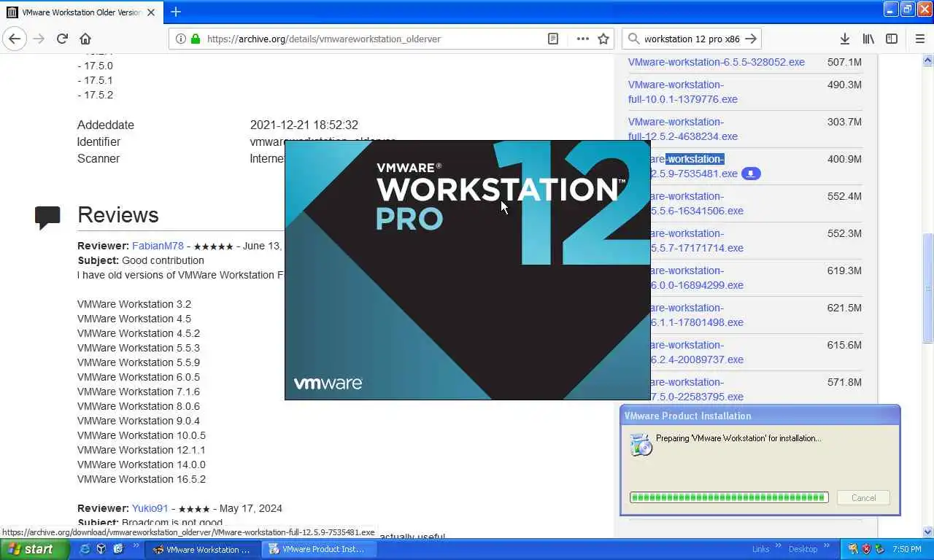This screenshot has width=934, height=560.
Task: Click the installer disc icon in VMware dialog
Action: (641, 444)
